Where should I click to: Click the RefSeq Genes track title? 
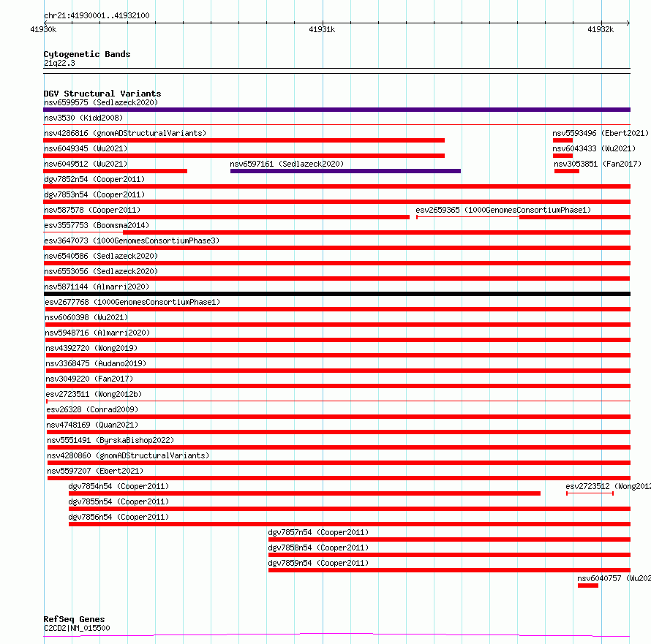point(74,619)
